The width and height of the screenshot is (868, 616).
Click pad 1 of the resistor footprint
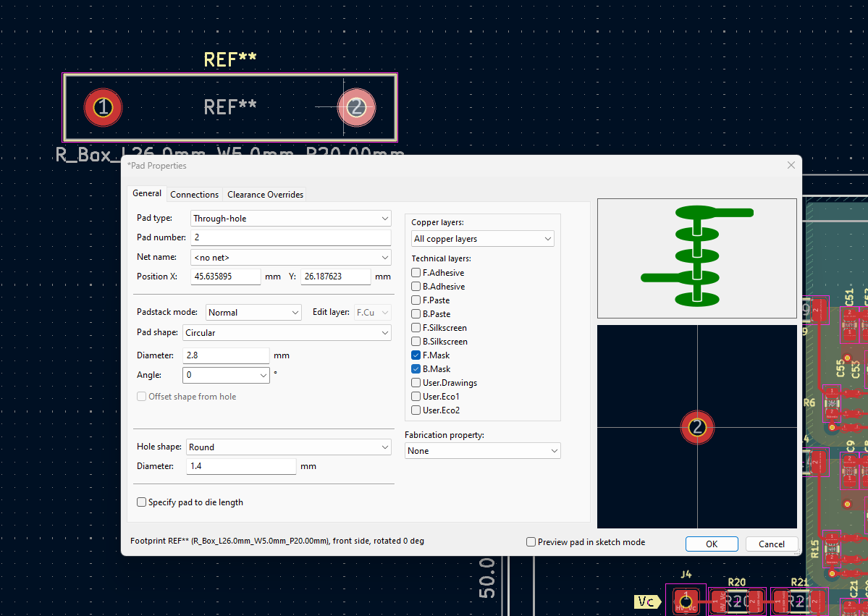point(103,107)
